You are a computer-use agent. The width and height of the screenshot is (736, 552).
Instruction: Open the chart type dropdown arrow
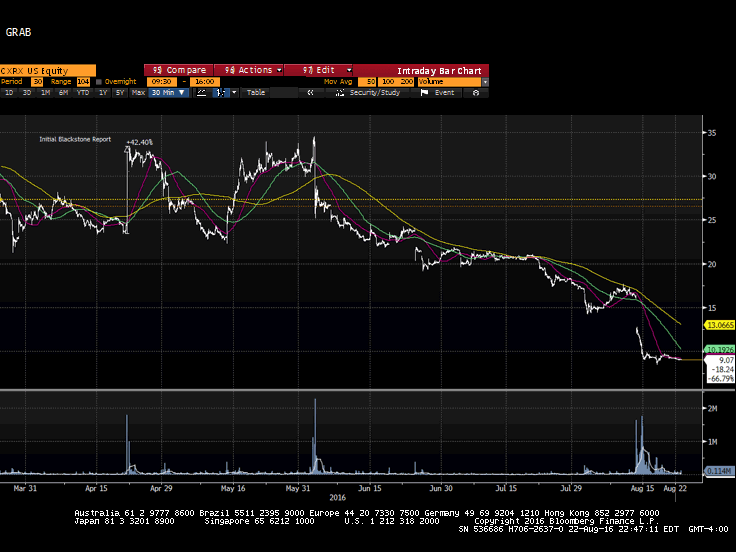pyautogui.click(x=234, y=92)
